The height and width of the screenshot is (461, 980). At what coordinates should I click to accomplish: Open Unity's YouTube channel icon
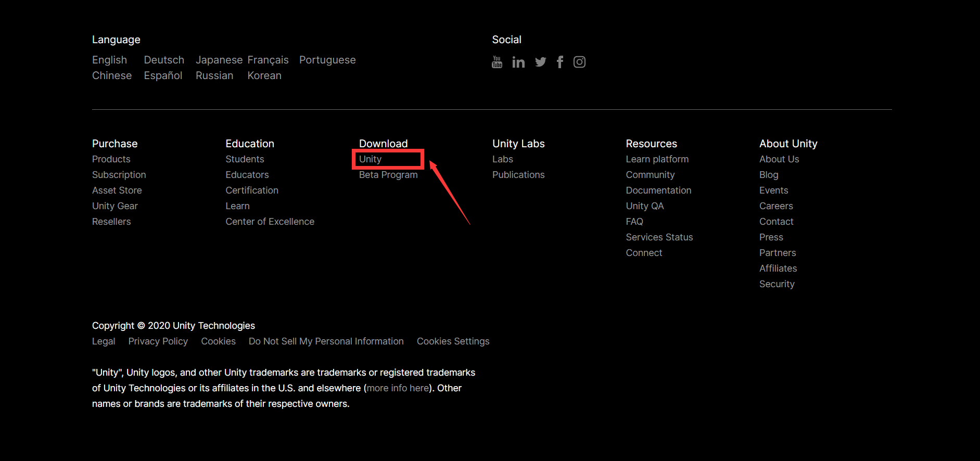pos(497,62)
